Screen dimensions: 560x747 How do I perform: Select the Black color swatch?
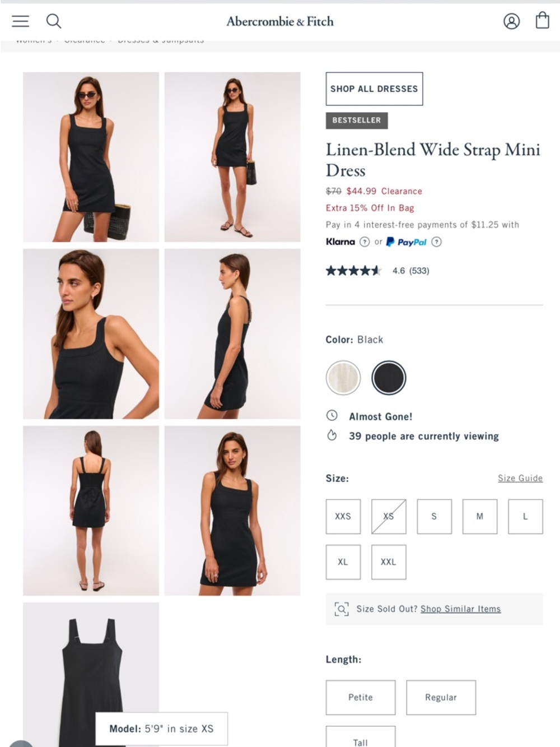389,378
